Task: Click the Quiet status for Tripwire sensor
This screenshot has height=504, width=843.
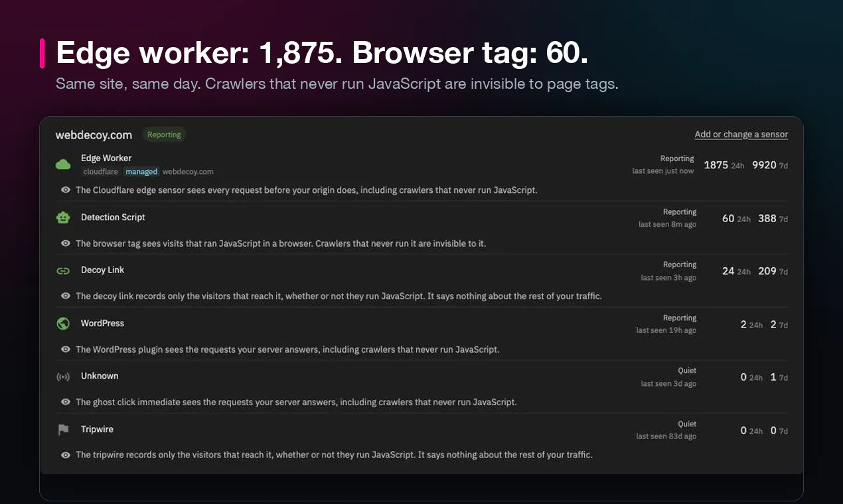Action: coord(687,424)
